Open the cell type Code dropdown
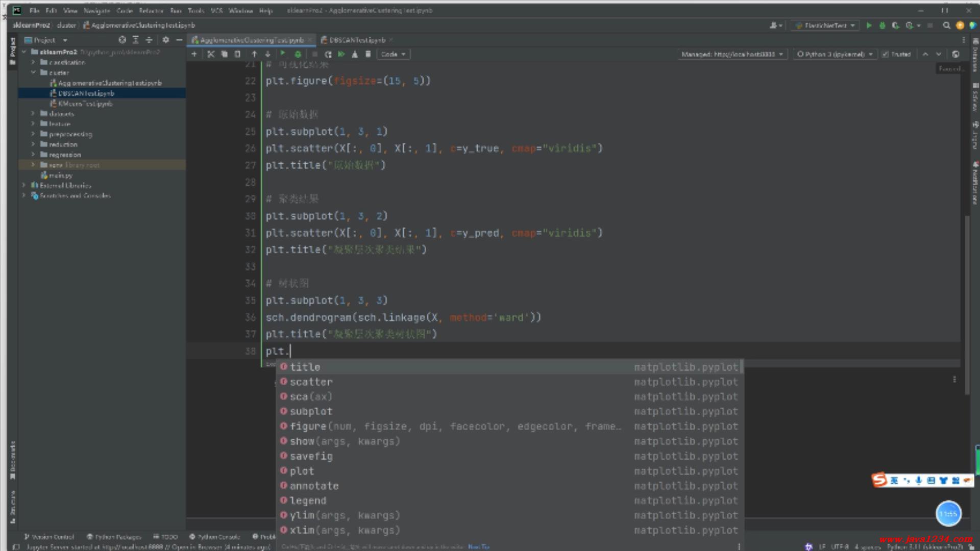Screen dimensions: 980x551 click(x=393, y=54)
